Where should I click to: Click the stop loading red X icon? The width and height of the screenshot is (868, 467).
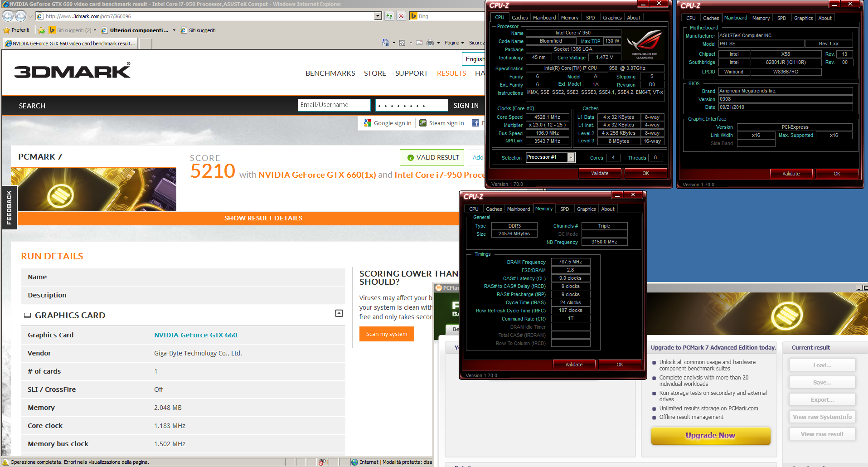[401, 16]
